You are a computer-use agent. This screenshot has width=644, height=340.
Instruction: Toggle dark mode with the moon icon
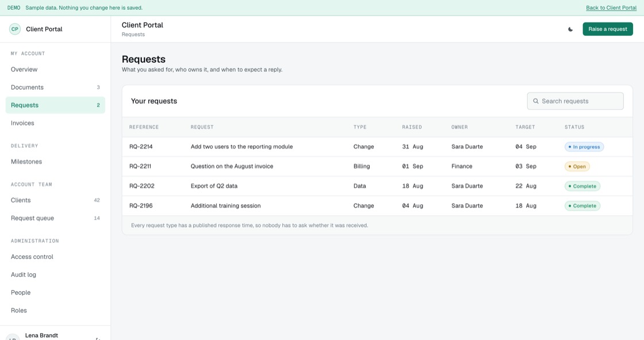pos(570,29)
